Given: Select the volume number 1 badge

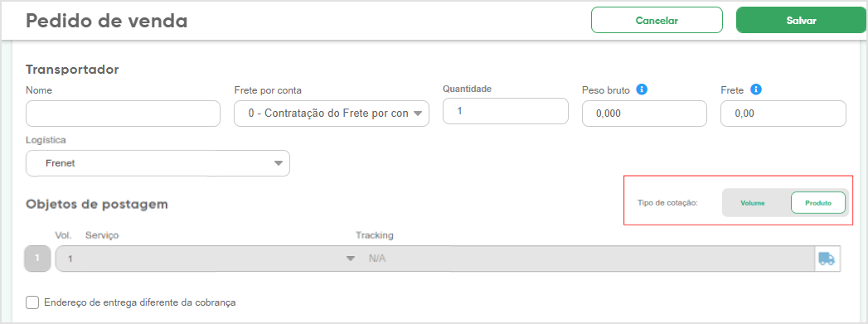Looking at the screenshot, I should click(37, 259).
